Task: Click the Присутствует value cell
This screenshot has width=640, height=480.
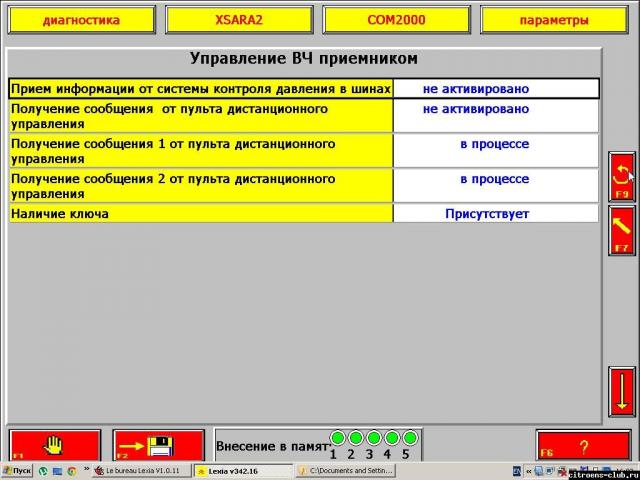Action: click(496, 213)
